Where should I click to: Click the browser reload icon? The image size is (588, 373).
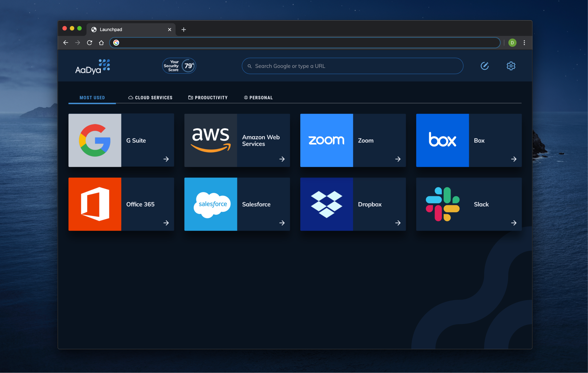[89, 43]
